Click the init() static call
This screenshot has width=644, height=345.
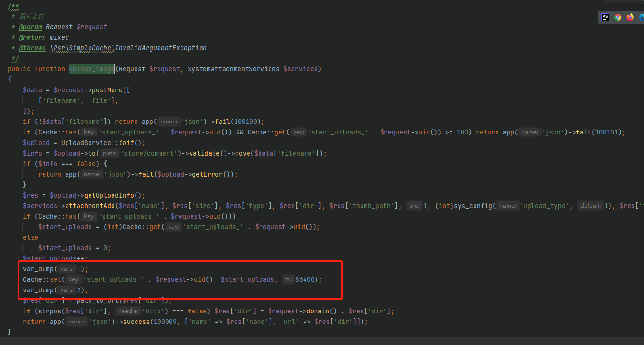130,143
